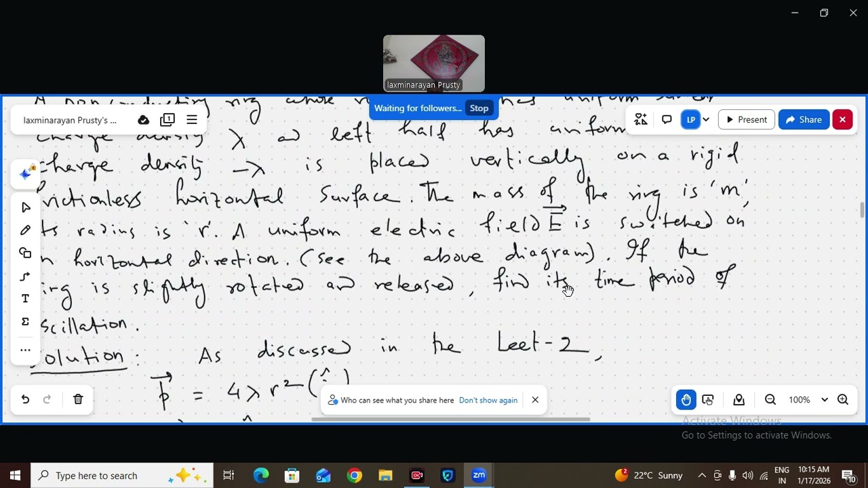The height and width of the screenshot is (488, 868).
Task: Open the AI sparkle assistant button
Action: [25, 174]
